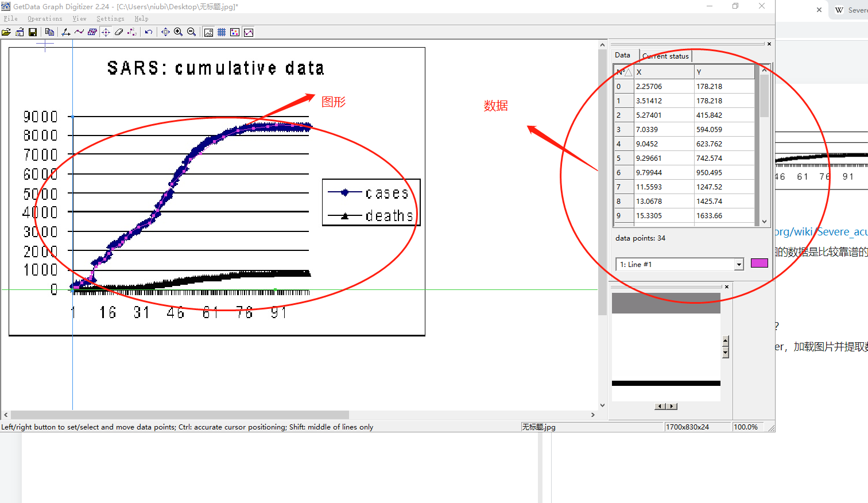The width and height of the screenshot is (868, 503).
Task: Click the second open-folder toolbar icon
Action: point(20,32)
